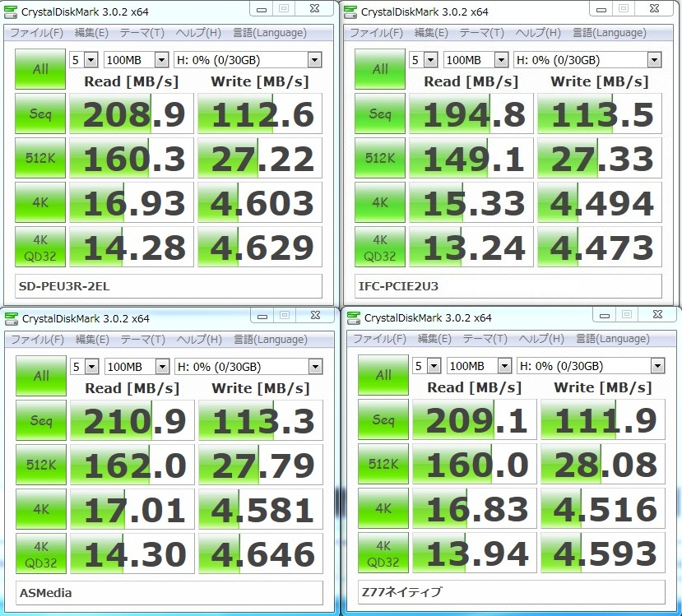Select 4K QD32 write value 4.473

click(600, 247)
